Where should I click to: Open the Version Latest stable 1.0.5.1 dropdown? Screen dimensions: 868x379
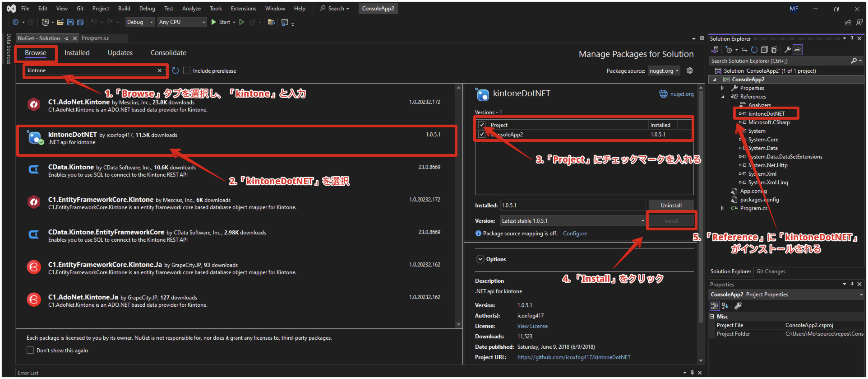tap(573, 221)
